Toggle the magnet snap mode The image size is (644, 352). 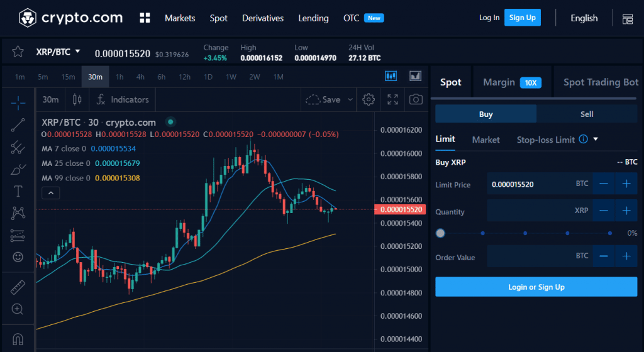coord(18,339)
